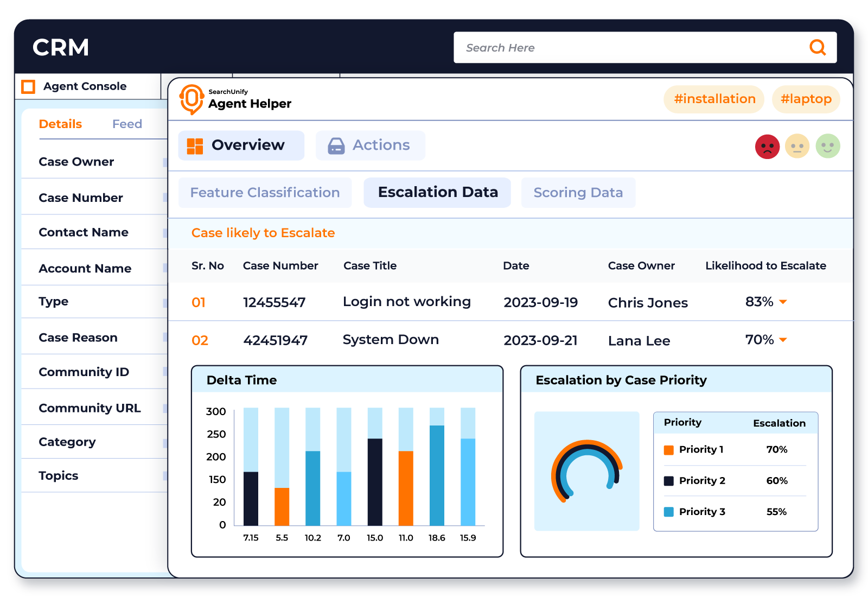Click the Case Reason field
Image resolution: width=868 pixels, height=597 pixels.
(94, 338)
